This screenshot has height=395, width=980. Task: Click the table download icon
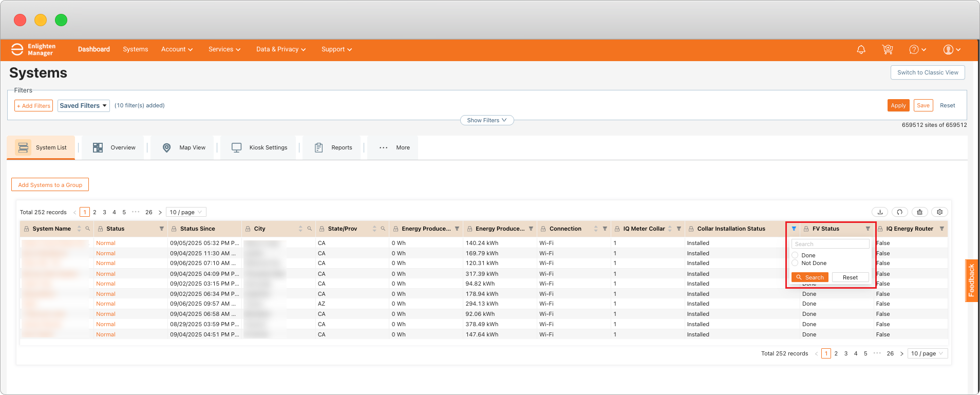click(880, 212)
